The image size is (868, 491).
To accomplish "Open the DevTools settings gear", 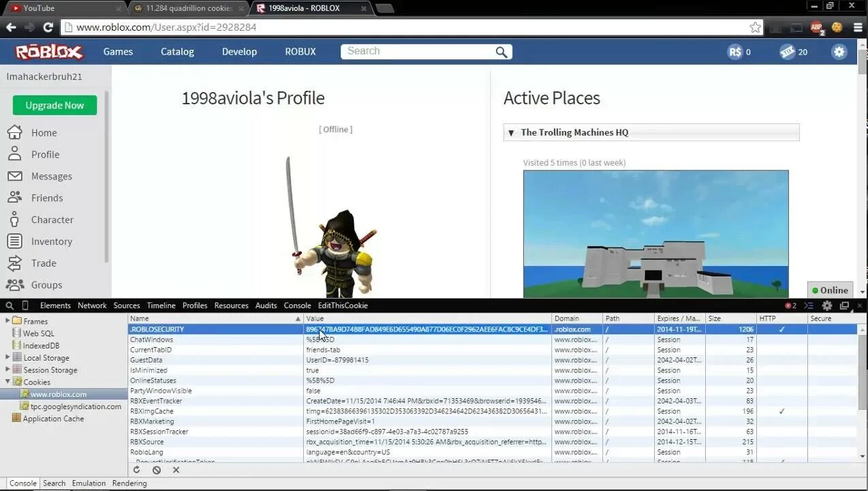I will (x=827, y=306).
